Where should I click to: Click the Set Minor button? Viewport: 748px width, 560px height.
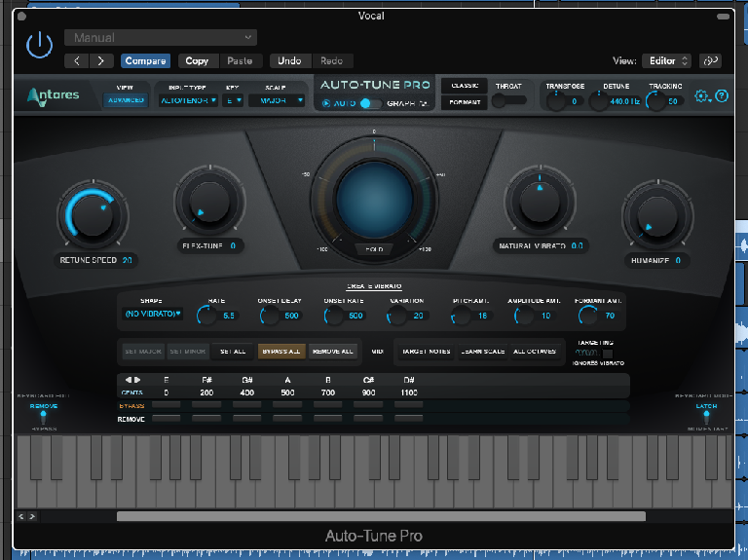coord(187,352)
